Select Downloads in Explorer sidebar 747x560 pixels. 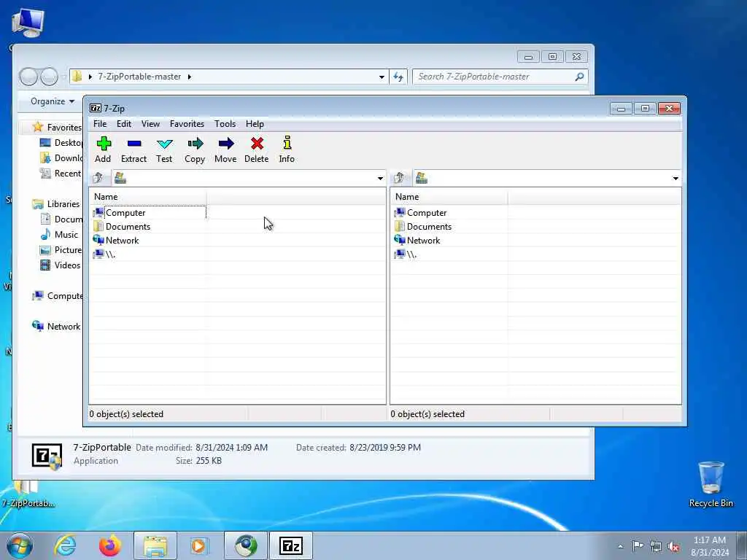[61, 158]
